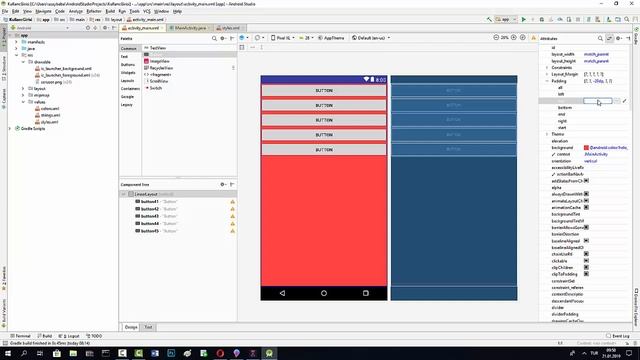Show layout warnings triangle icon
This screenshot has width=640, height=360.
coord(533,38)
